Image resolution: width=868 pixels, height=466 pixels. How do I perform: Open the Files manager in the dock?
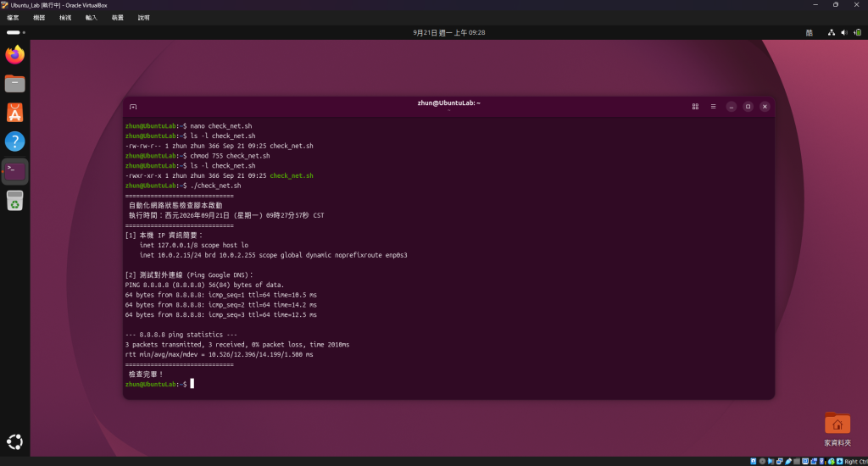pyautogui.click(x=15, y=84)
